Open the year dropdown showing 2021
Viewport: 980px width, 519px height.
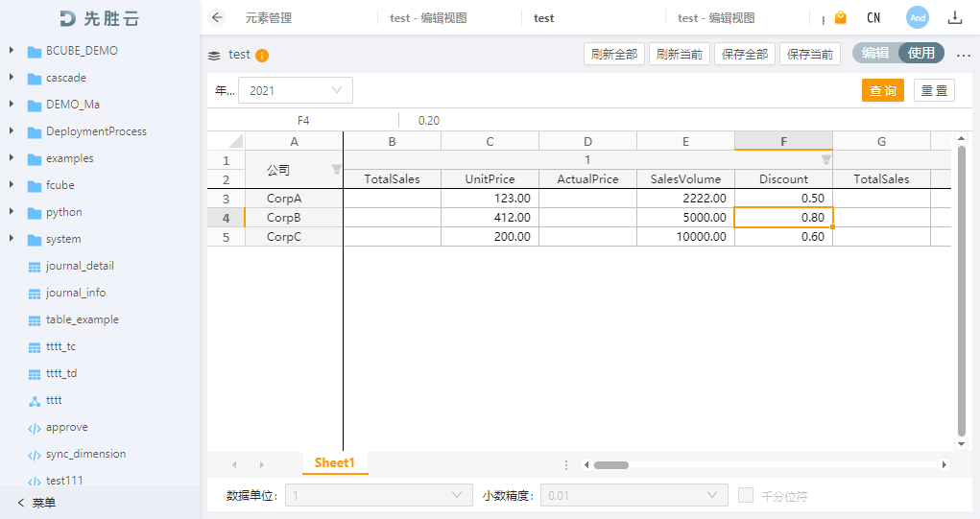point(296,90)
